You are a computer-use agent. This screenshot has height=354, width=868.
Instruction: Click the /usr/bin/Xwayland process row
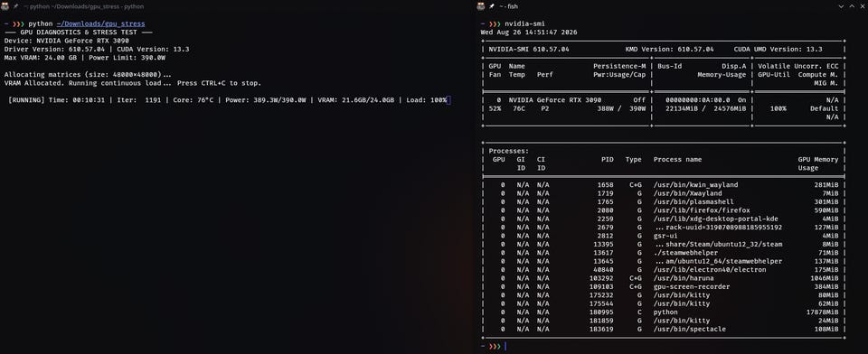pyautogui.click(x=663, y=193)
